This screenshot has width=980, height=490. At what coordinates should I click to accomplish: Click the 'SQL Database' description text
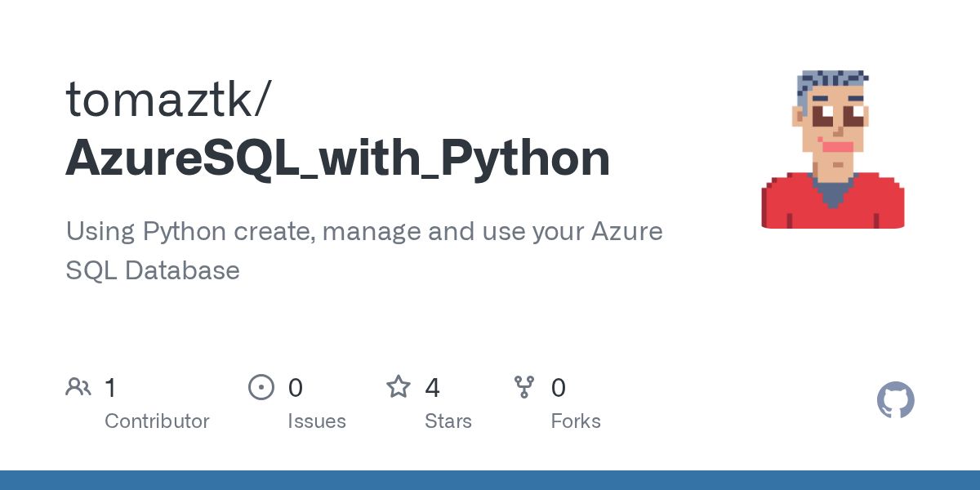coord(153,270)
